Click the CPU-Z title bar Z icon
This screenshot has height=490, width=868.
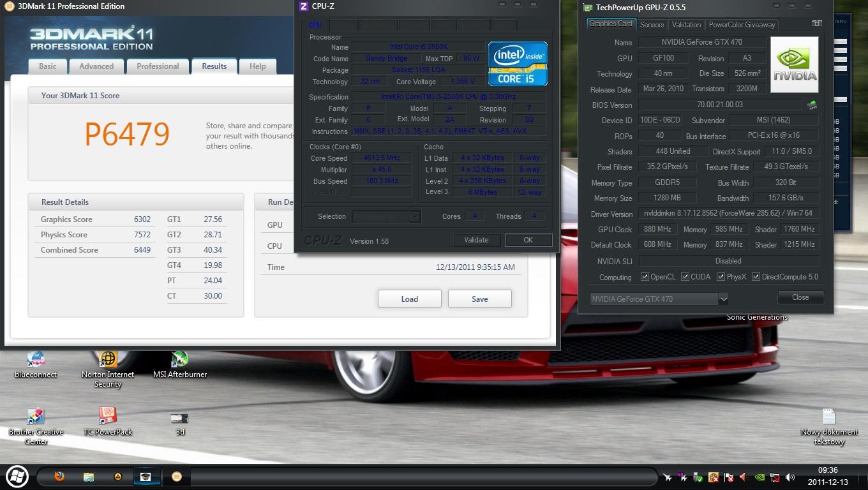[304, 6]
